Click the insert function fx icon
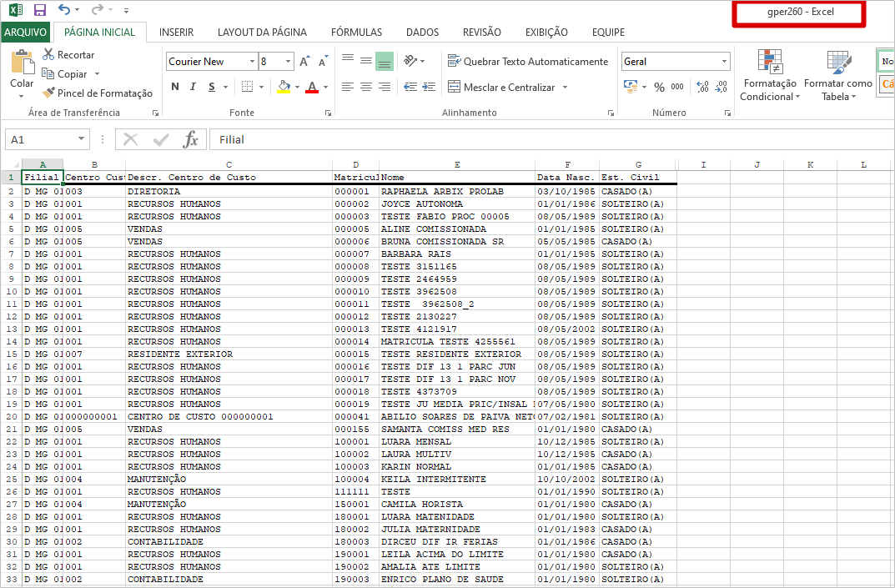This screenshot has height=588, width=895. [191, 139]
